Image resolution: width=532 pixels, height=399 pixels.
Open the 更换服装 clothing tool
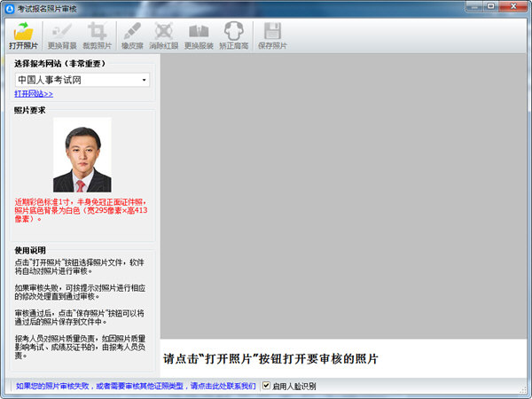pyautogui.click(x=198, y=32)
